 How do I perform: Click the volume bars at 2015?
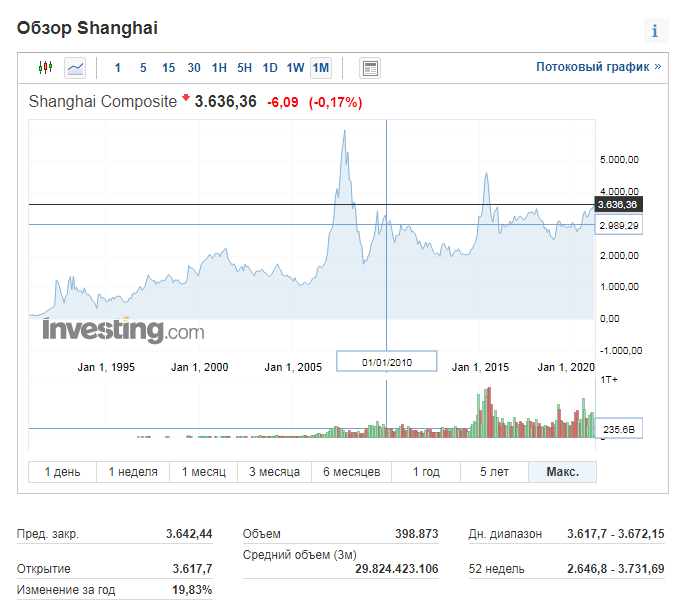click(482, 420)
